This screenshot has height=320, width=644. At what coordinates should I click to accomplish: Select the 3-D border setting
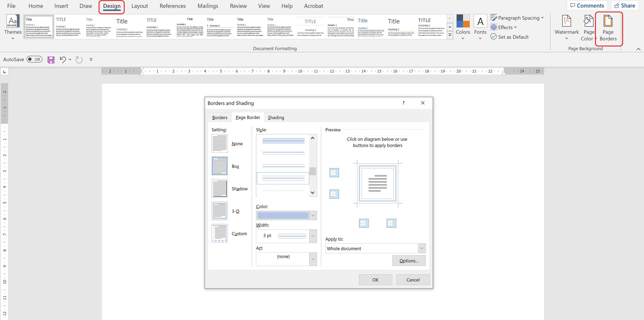coord(220,211)
